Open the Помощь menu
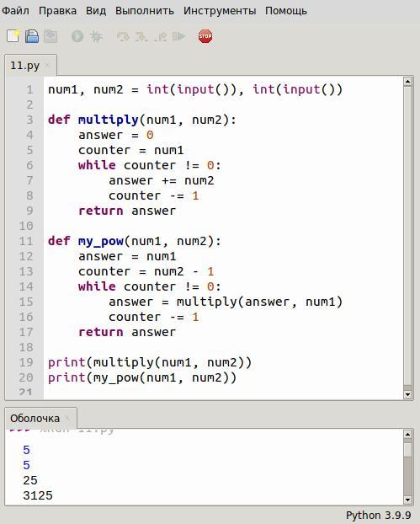The height and width of the screenshot is (524, 420). coord(286,11)
